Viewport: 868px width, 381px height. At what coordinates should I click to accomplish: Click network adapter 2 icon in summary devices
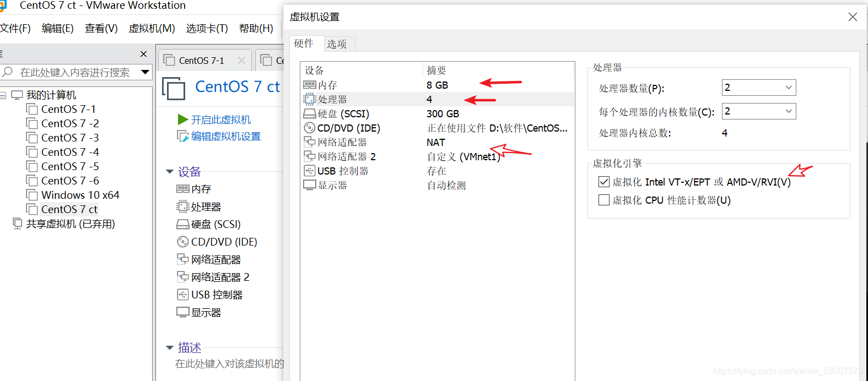(x=182, y=277)
